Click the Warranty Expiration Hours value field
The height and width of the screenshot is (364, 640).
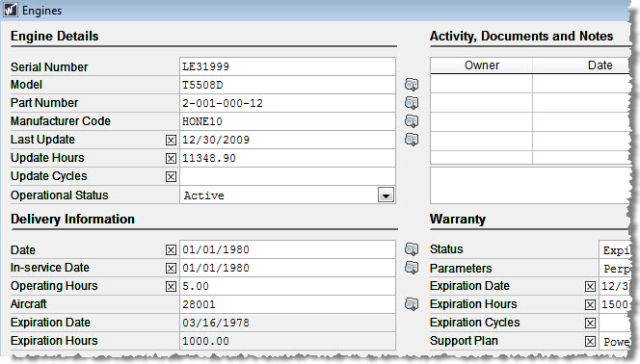pyautogui.click(x=615, y=304)
